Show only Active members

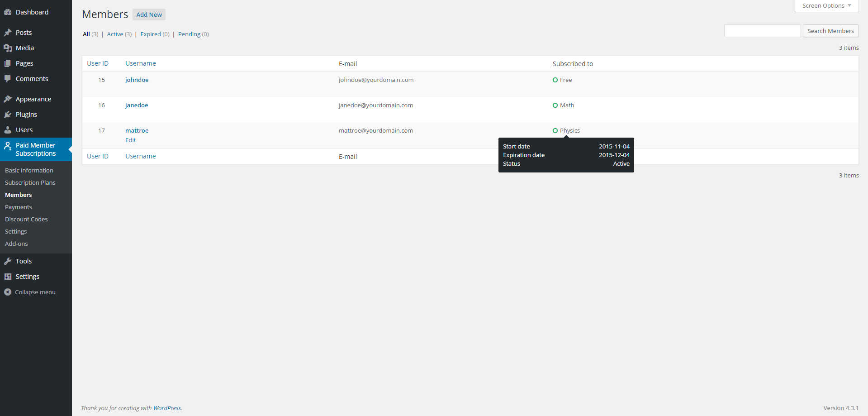pos(115,34)
